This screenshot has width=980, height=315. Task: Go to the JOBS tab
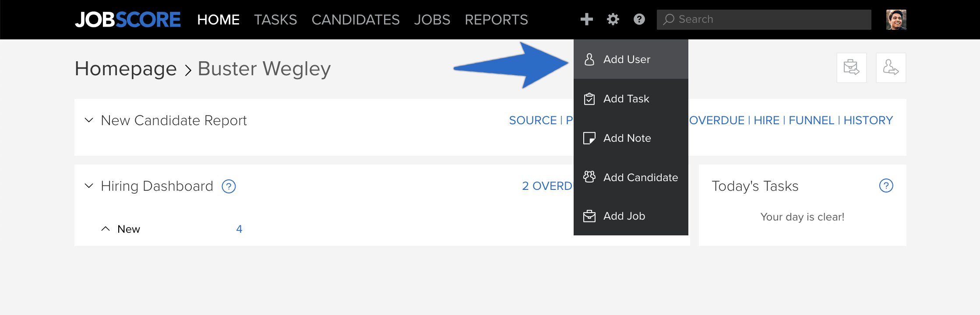432,20
